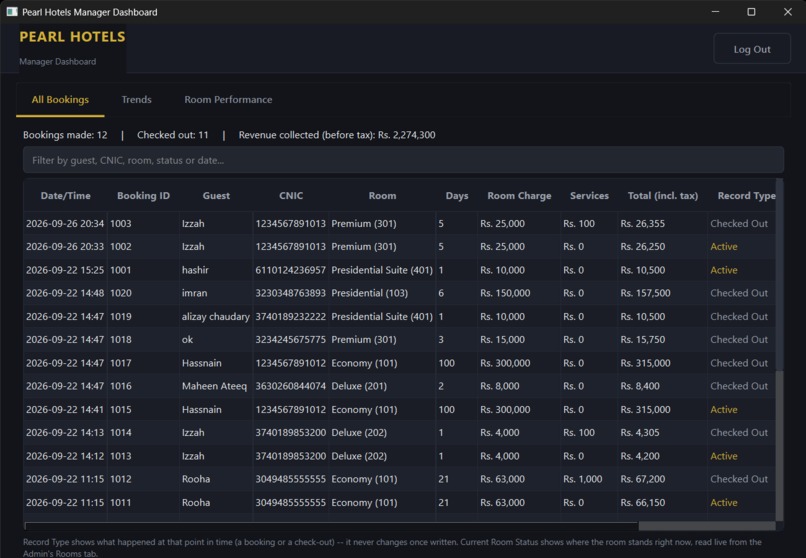
Task: Click date 2026-09-22 14:41
Action: [x=65, y=410]
